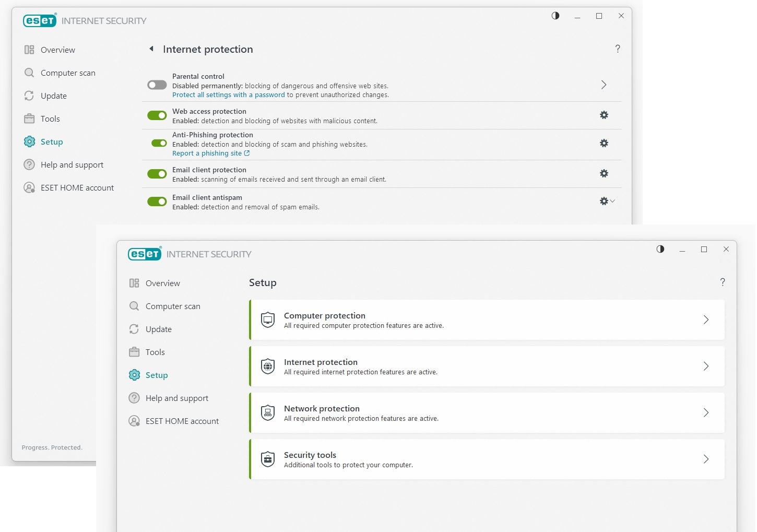Open Parental control details chevron
Screen dimensions: 757x532
coord(604,85)
